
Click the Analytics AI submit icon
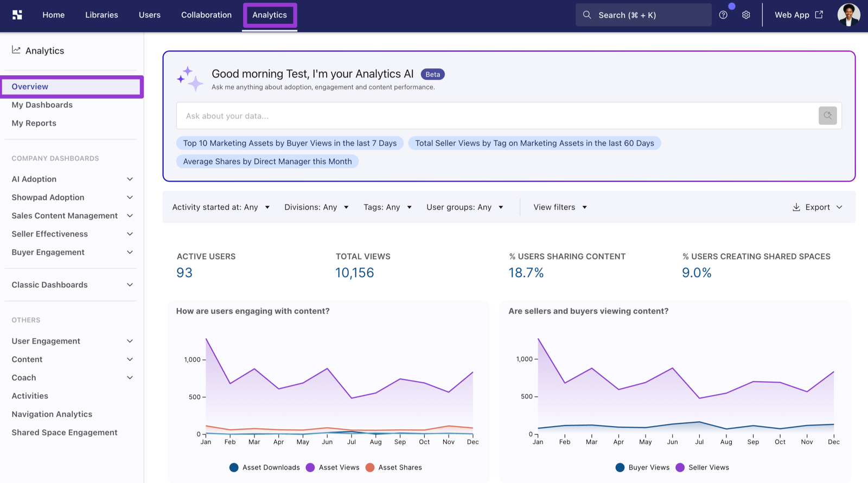coord(827,115)
